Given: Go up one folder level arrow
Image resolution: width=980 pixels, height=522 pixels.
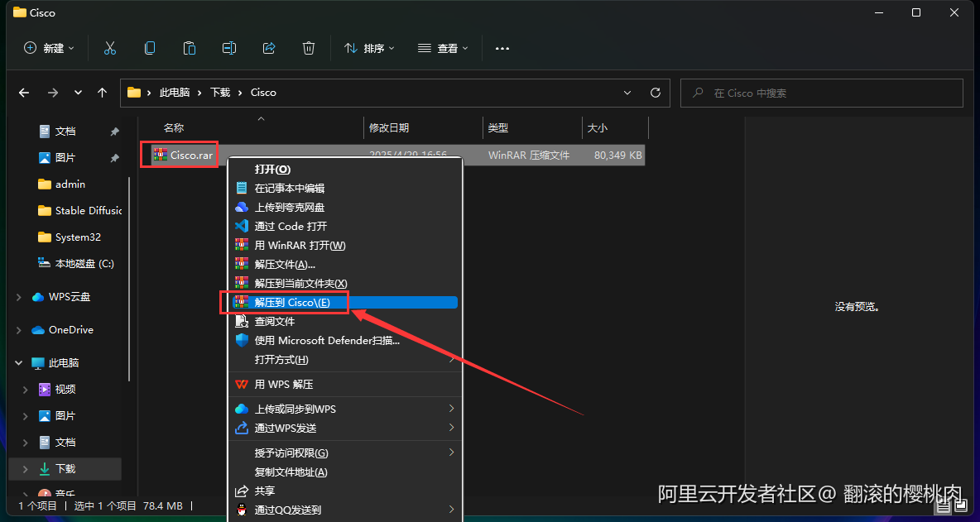Looking at the screenshot, I should click(x=103, y=93).
